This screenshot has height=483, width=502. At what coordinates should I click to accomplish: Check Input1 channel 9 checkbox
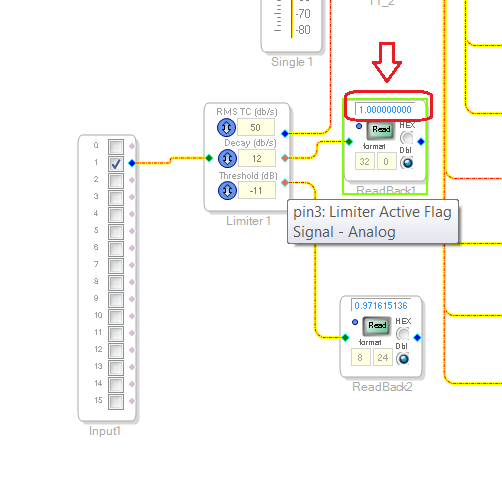[x=116, y=300]
